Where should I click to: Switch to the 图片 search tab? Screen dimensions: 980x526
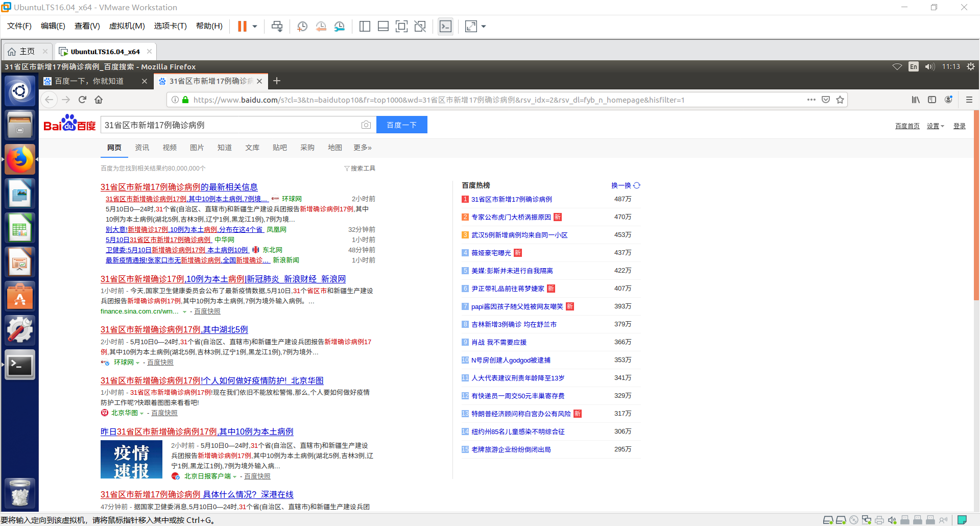pyautogui.click(x=197, y=148)
